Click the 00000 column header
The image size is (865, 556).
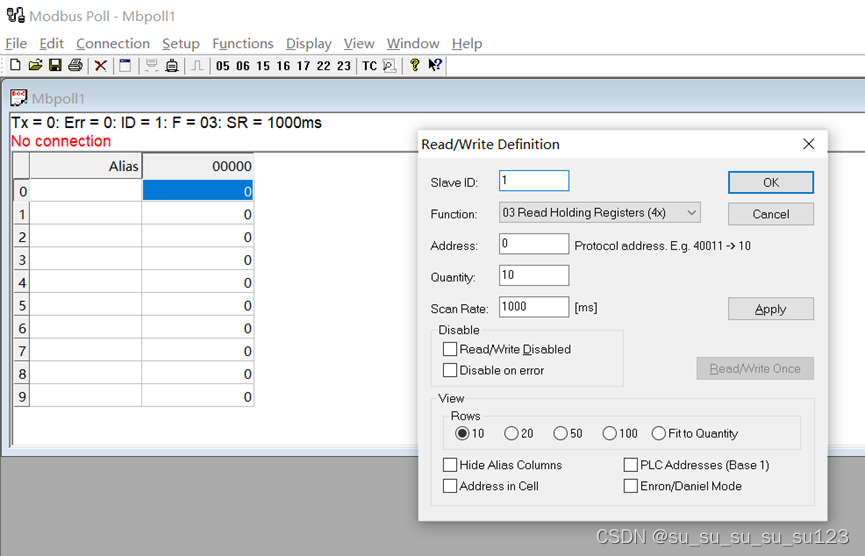pos(198,166)
